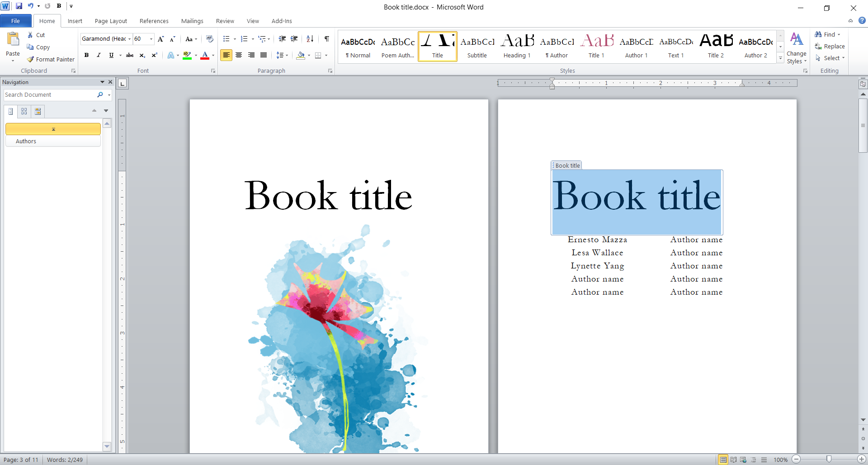Screen dimensions: 868x465
Task: Toggle Bold formatting
Action: coord(86,55)
